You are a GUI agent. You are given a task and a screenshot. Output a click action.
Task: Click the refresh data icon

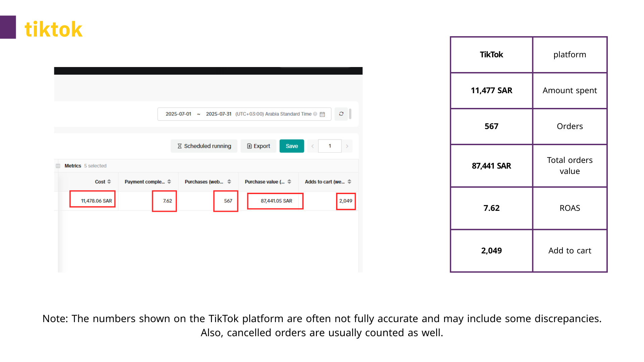coord(341,114)
